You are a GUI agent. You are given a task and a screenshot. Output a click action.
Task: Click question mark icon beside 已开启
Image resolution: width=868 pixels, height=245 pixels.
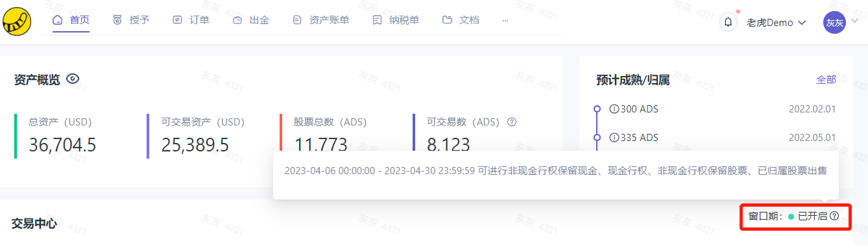(x=834, y=216)
